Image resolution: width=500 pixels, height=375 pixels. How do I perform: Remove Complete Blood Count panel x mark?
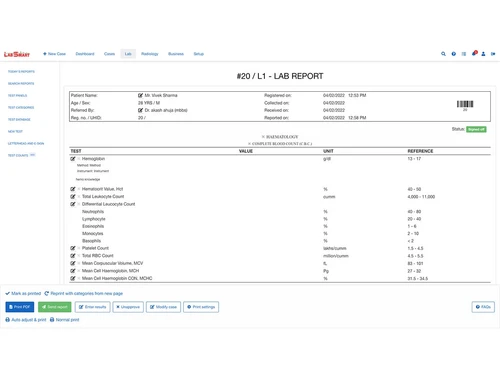249,144
